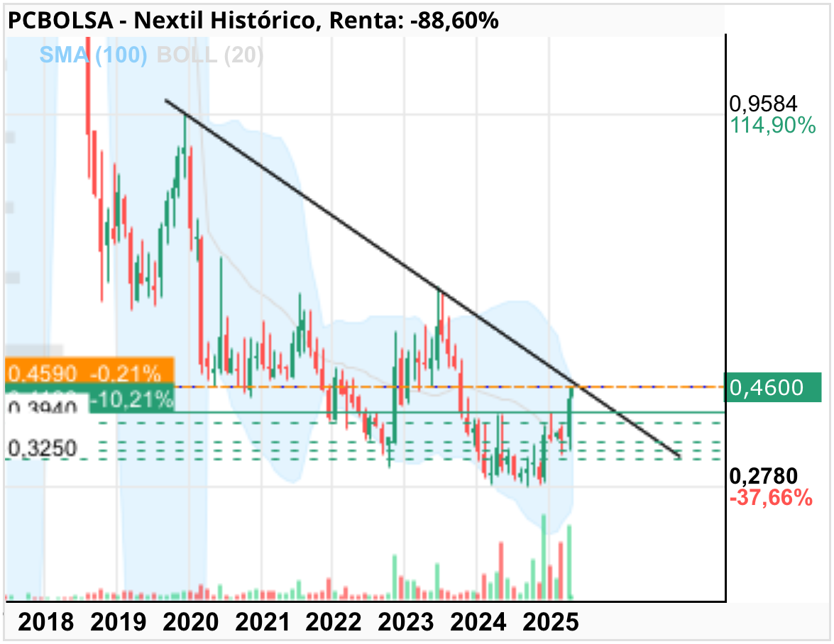
Task: Select the 0,2780 low price label
Action: tap(763, 476)
